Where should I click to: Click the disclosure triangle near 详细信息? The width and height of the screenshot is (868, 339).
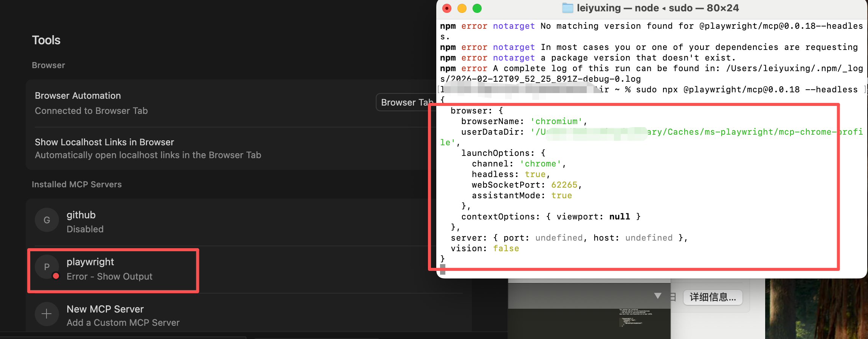pos(658,296)
